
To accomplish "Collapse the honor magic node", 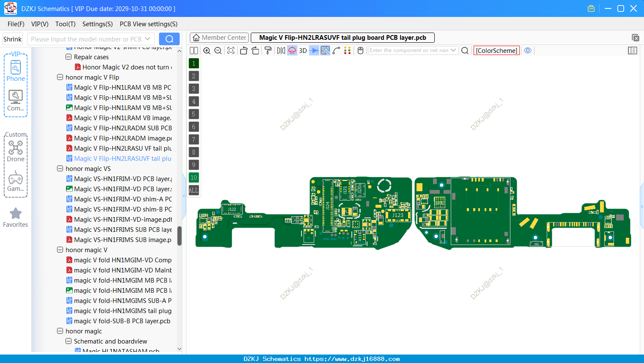I will pos(60,331).
